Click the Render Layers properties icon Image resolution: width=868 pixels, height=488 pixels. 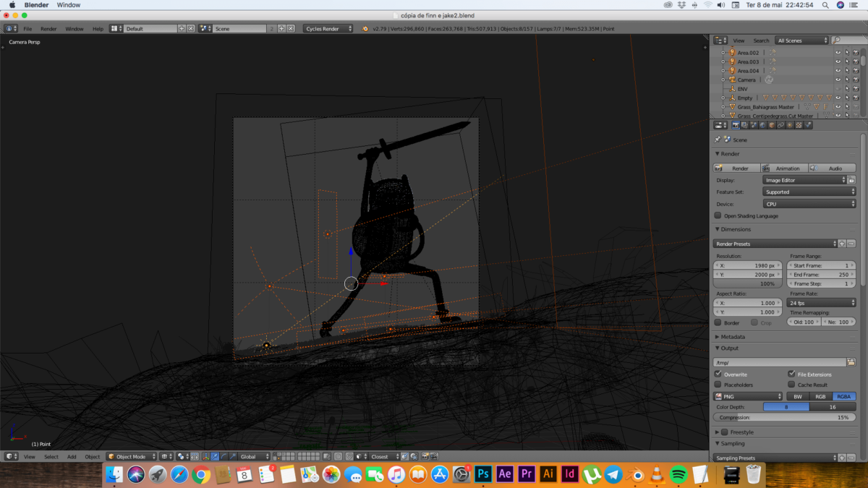744,125
